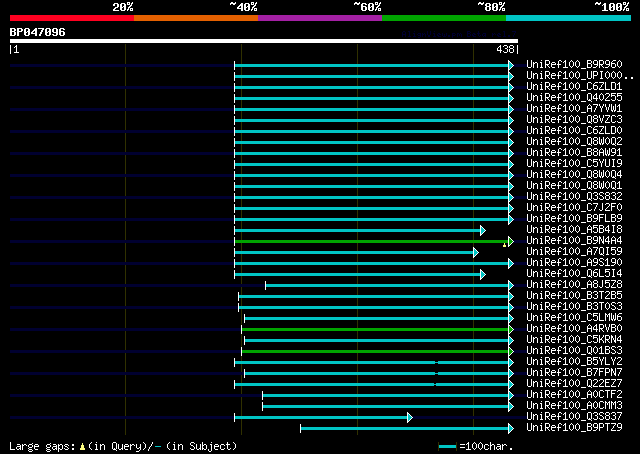The image size is (640, 454).
Task: Select the UniRef100_B9FLB9 label
Action: (x=574, y=218)
